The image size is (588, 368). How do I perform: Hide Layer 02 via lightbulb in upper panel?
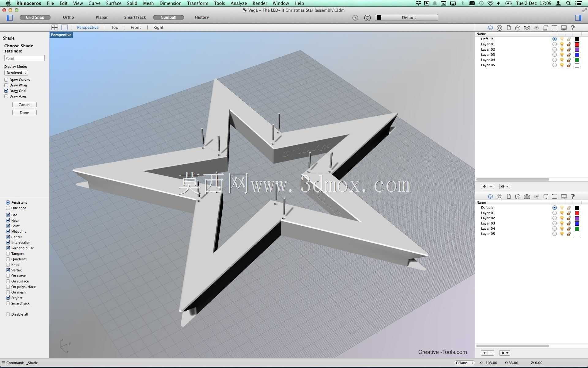click(x=562, y=50)
